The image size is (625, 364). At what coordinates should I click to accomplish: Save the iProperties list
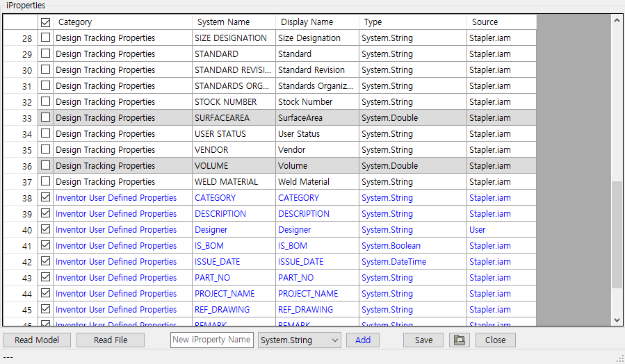(x=423, y=340)
